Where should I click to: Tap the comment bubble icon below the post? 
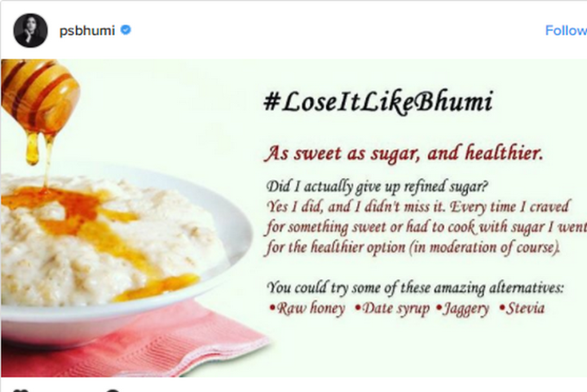[x=112, y=390]
